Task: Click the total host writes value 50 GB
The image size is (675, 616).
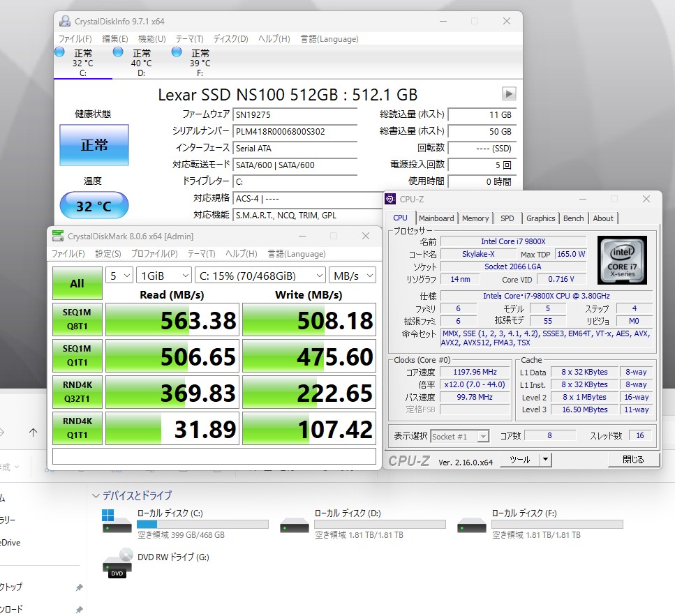Action: coord(482,131)
